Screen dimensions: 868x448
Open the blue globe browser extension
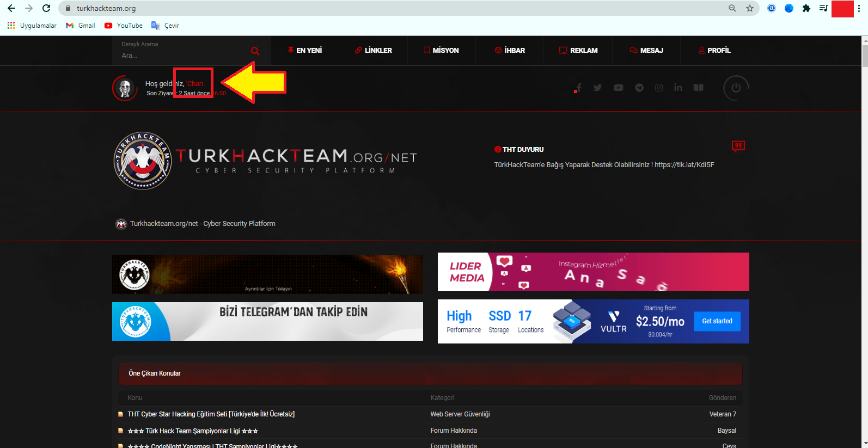pyautogui.click(x=789, y=8)
